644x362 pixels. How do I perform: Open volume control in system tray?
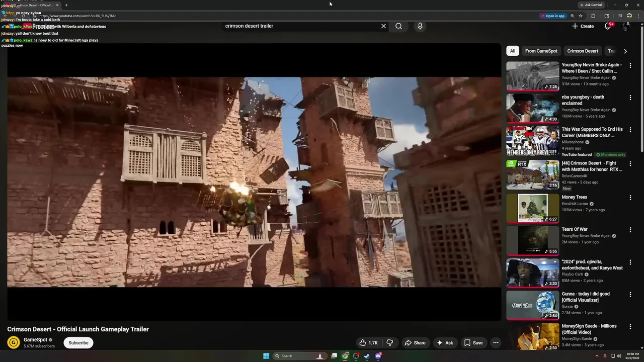click(619, 356)
